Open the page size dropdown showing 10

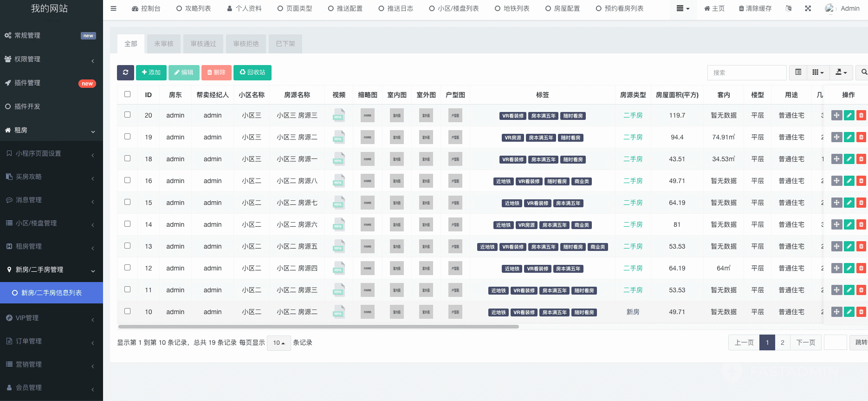click(x=279, y=343)
